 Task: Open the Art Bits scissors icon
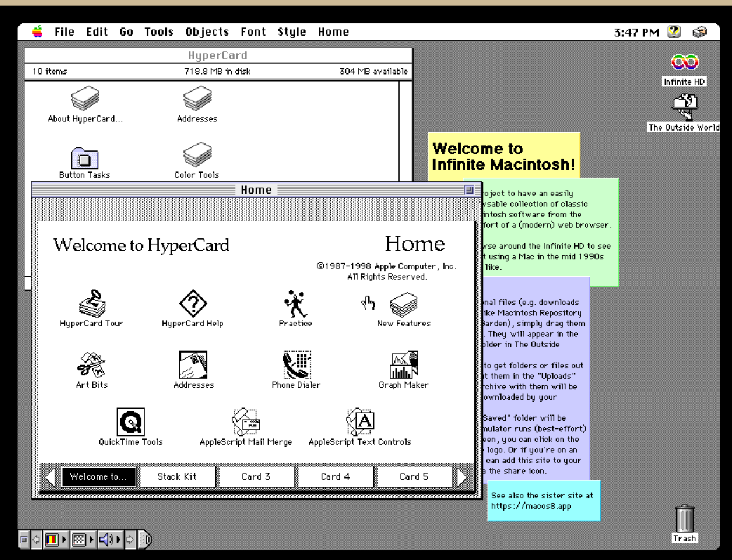(91, 365)
